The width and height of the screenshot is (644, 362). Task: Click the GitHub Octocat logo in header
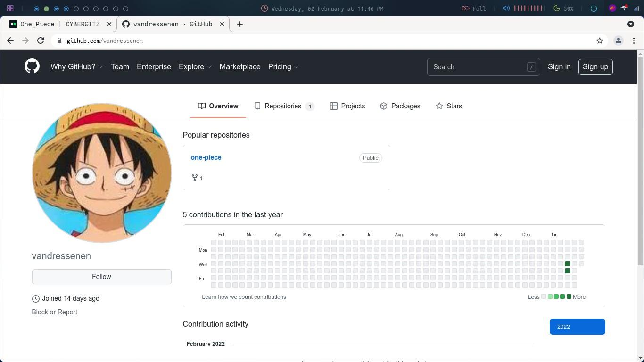click(x=32, y=66)
